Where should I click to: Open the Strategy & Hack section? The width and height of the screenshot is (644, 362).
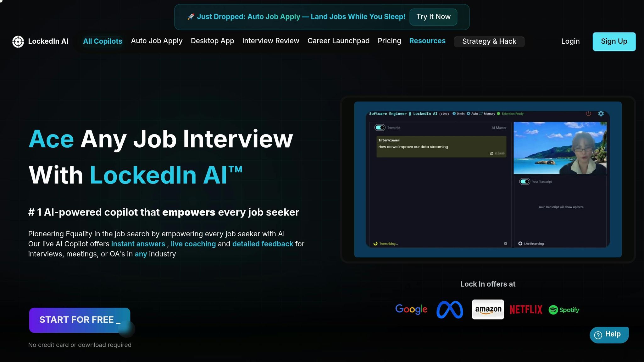pos(489,41)
